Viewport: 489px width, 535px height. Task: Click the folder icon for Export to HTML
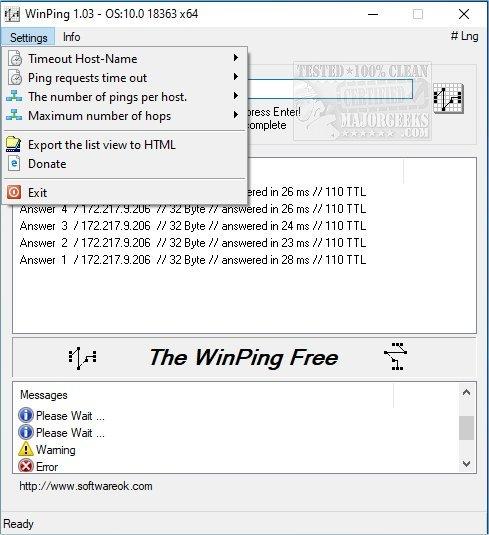14,145
